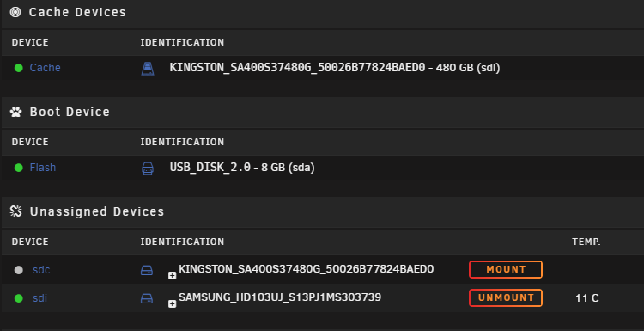The width and height of the screenshot is (644, 331).
Task: Click the grey status dot beside sdc
Action: pos(19,270)
